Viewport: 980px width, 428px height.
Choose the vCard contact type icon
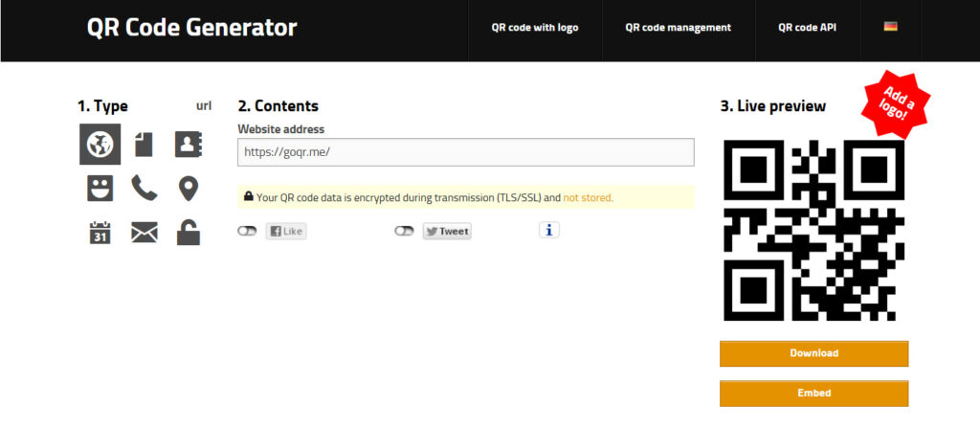189,145
